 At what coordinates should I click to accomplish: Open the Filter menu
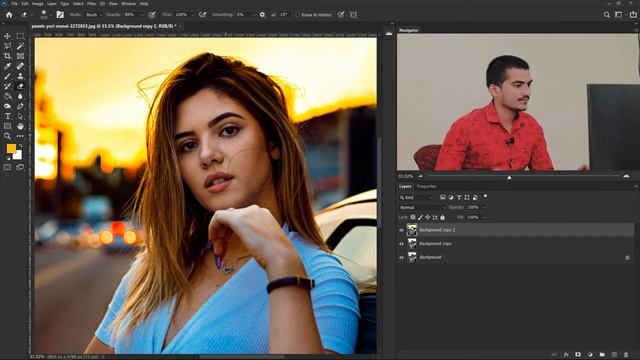(x=91, y=4)
